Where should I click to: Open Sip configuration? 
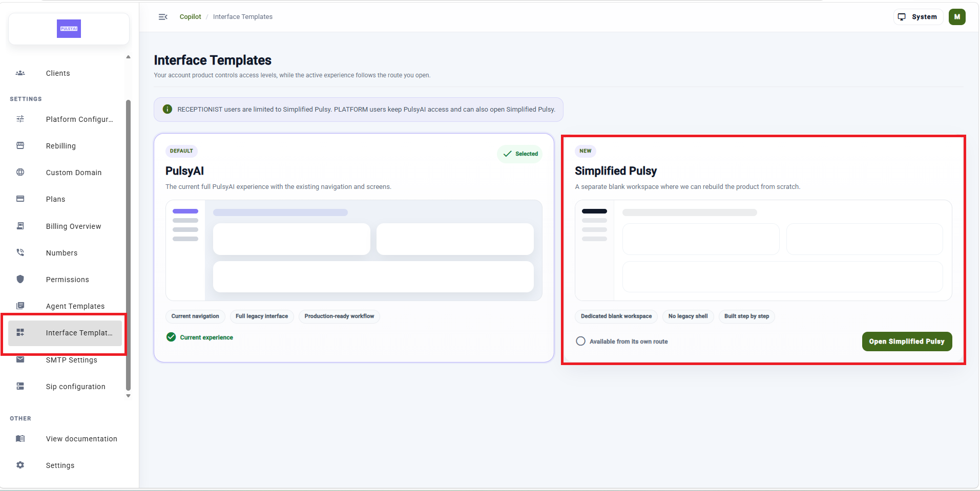point(65,387)
